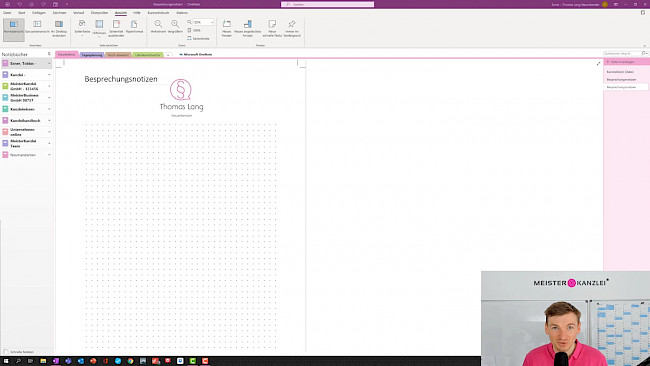Open Kanzleihandbuch notebook

pyautogui.click(x=25, y=121)
